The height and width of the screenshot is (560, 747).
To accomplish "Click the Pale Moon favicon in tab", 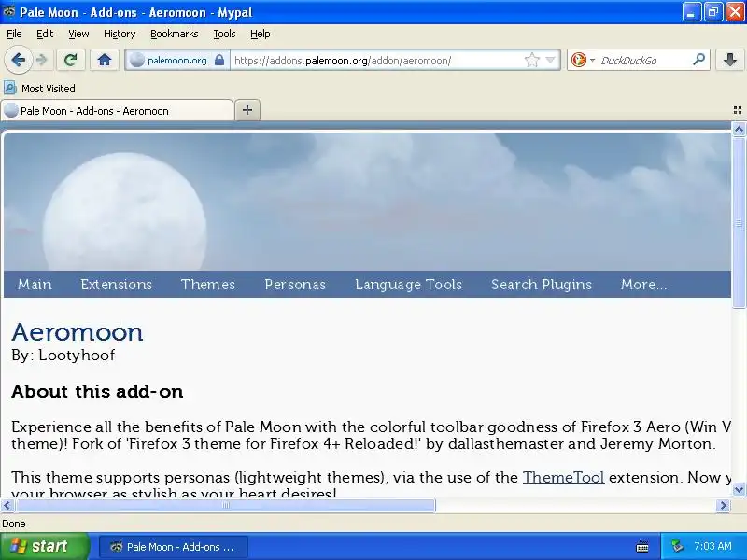I will coord(11,110).
